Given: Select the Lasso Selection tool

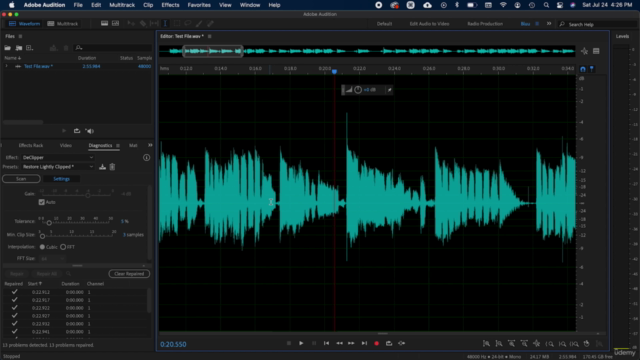Looking at the screenshot, I should coord(188,24).
